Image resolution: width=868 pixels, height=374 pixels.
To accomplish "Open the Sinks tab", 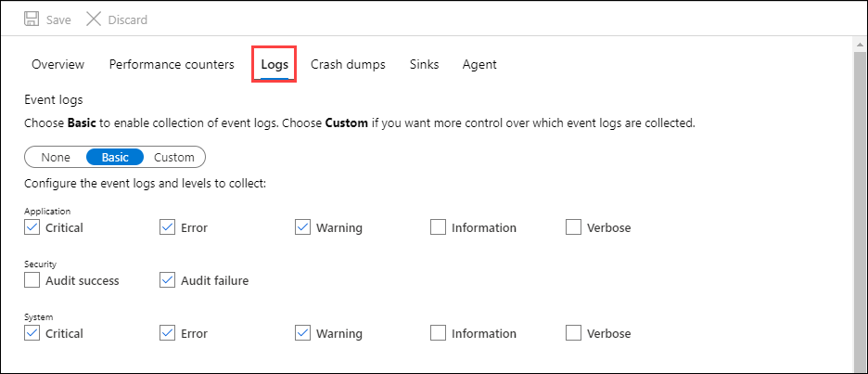I will point(424,64).
